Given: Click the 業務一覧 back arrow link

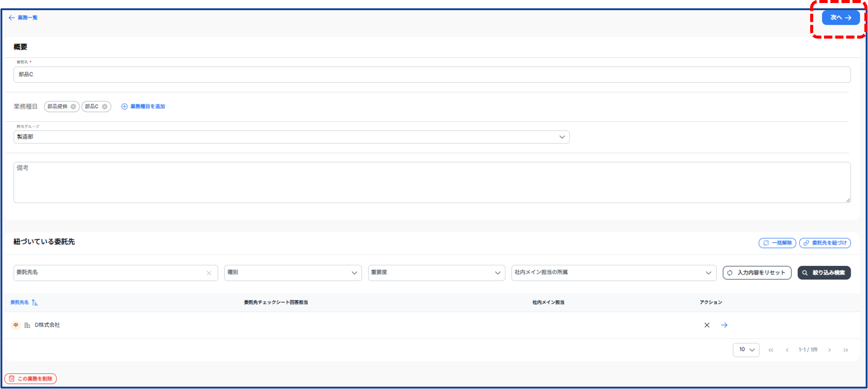Looking at the screenshot, I should click(x=23, y=17).
